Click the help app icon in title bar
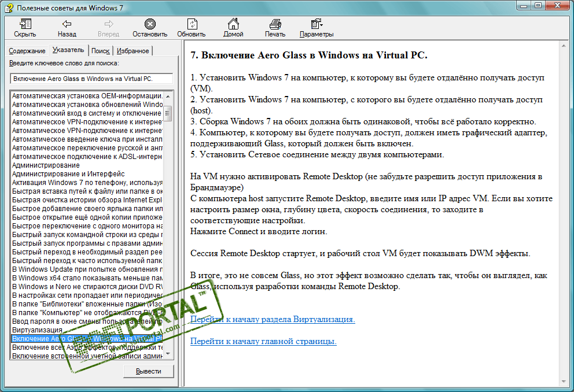This screenshot has width=574, height=392. tap(9, 8)
